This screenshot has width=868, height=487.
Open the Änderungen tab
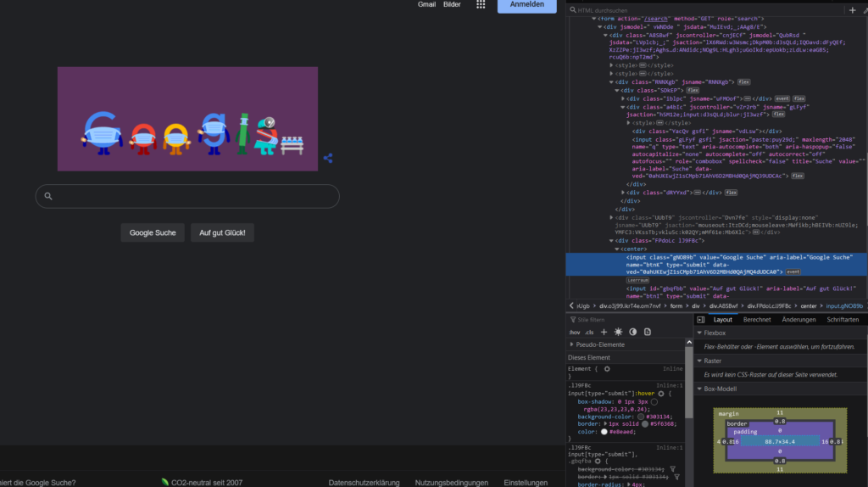(798, 320)
